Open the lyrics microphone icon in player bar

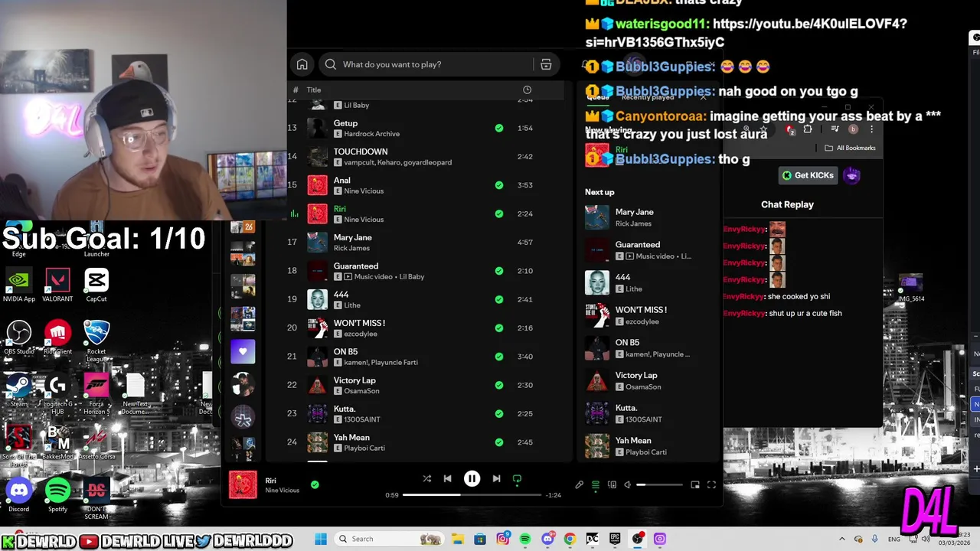click(580, 484)
